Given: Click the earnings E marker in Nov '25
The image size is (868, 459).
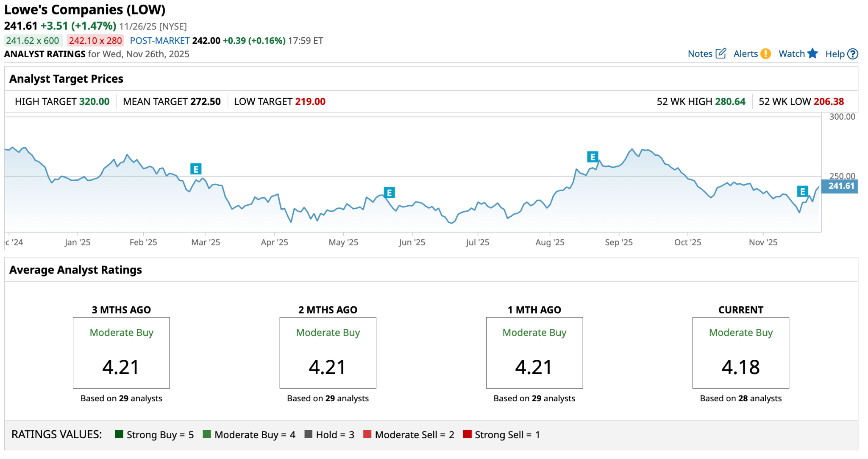Looking at the screenshot, I should pyautogui.click(x=802, y=191).
